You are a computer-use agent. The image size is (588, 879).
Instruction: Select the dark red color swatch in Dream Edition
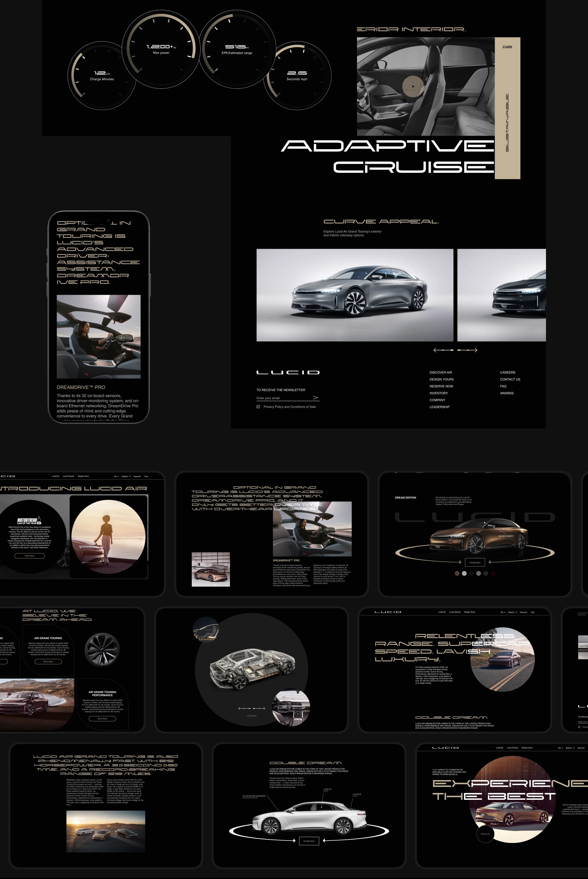tap(493, 573)
